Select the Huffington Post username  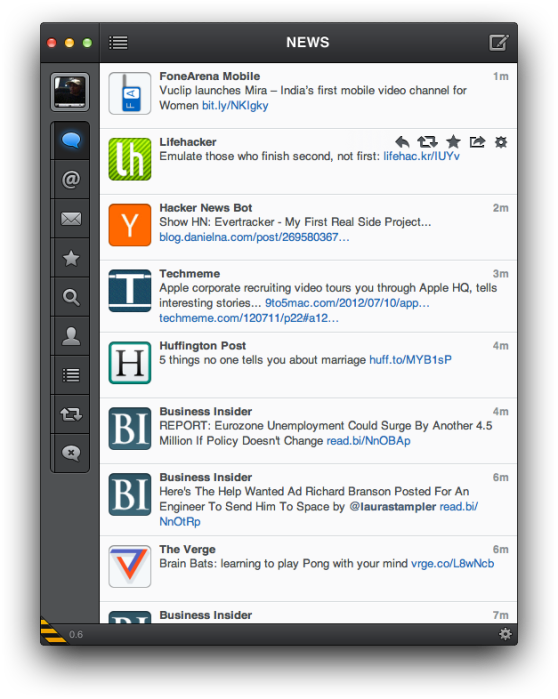[x=202, y=346]
